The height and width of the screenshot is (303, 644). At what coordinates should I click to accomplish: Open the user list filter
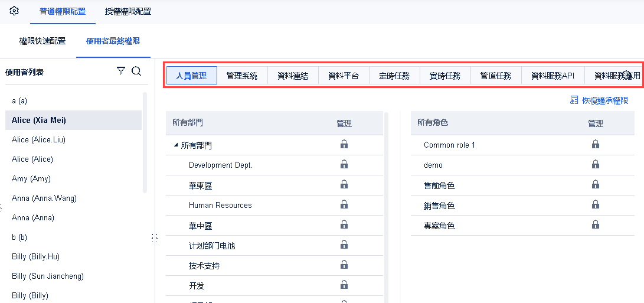(x=121, y=71)
